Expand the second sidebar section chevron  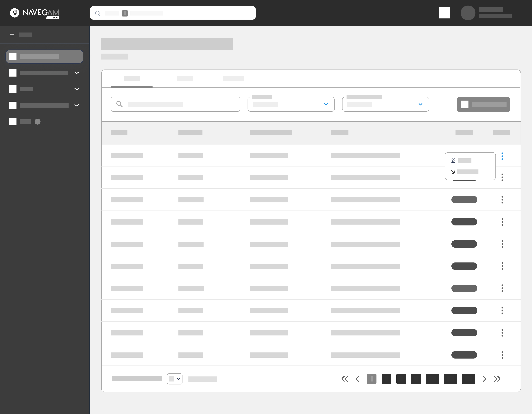(x=77, y=73)
